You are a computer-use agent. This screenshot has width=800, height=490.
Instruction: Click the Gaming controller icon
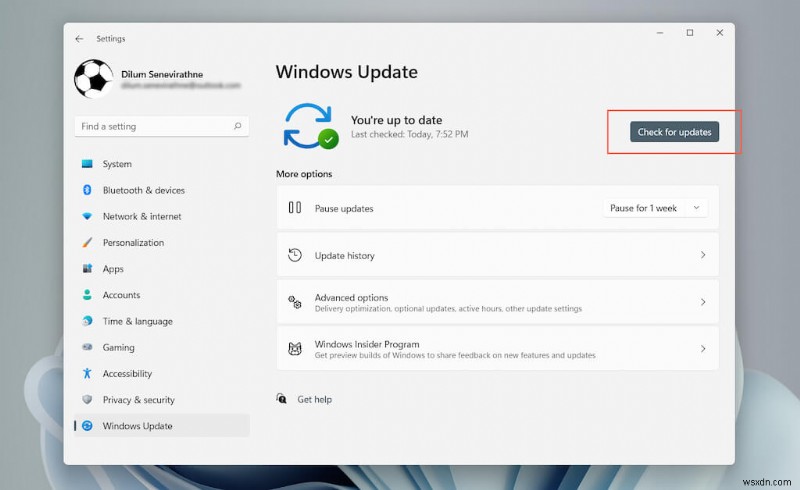pyautogui.click(x=87, y=347)
